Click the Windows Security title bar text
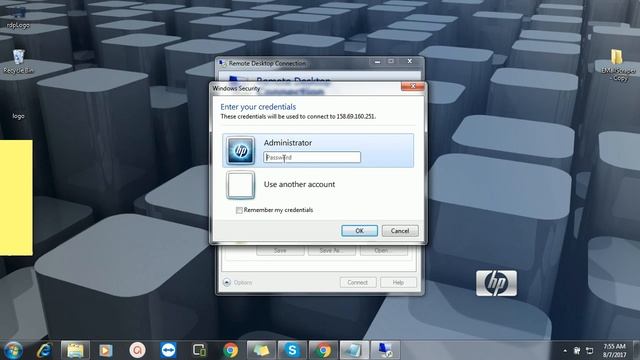The image size is (640, 360). 236,89
